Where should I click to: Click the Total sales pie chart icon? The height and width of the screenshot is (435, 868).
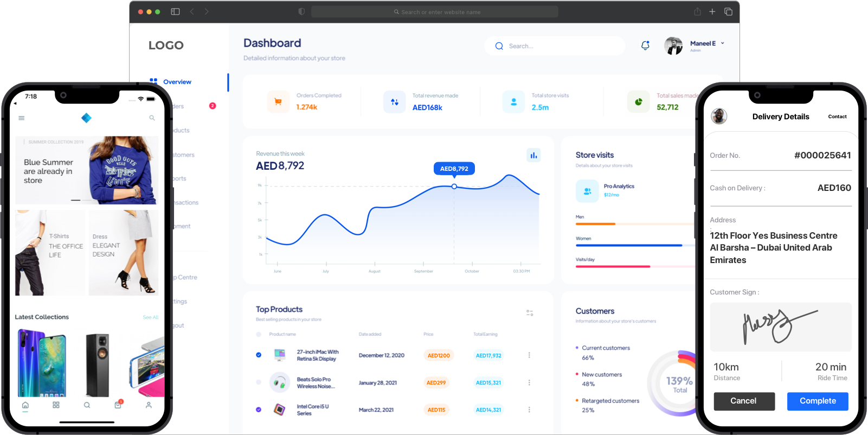click(x=639, y=101)
